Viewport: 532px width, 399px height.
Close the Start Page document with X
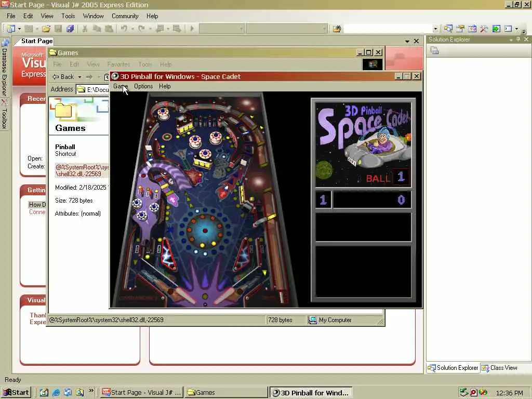click(x=416, y=41)
